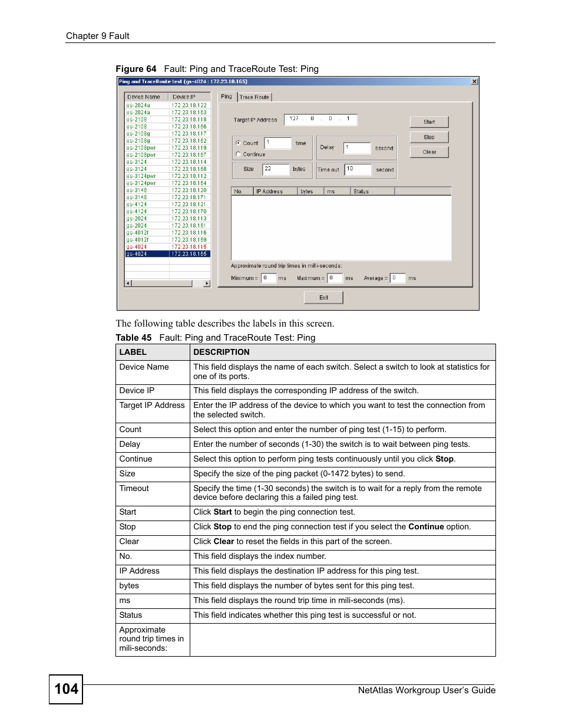Viewport: 562px width, 728px height.
Task: Select device with IP 172.23.18.114
Action: pyautogui.click(x=190, y=162)
